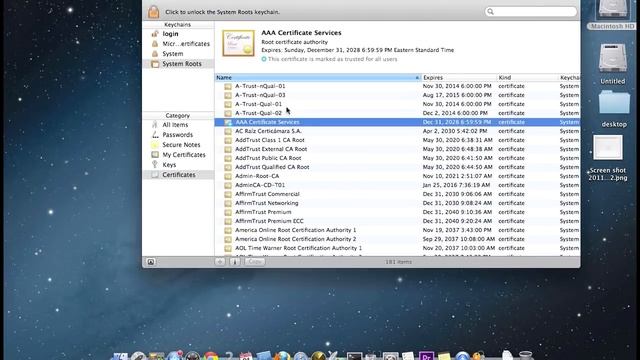Click into the search field
Screen dimensions: 640x360
[x=531, y=12]
